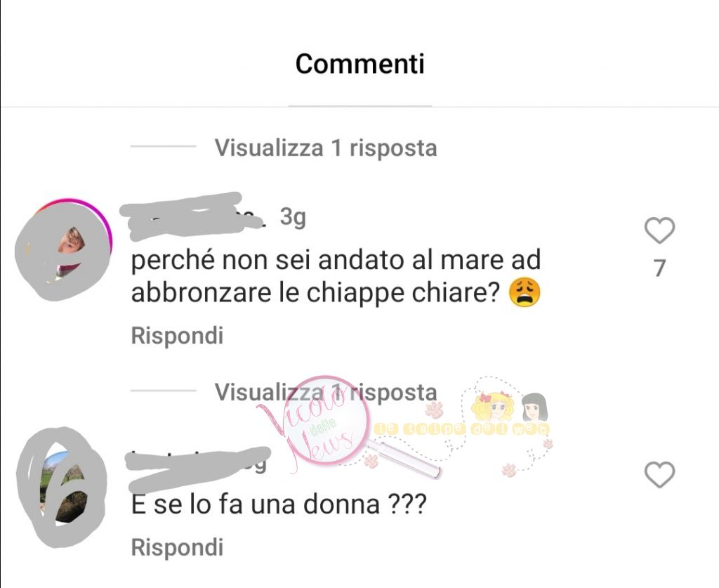Reply to the 'perché non sei andato al mare' comment
The height and width of the screenshot is (588, 719).
click(x=177, y=335)
